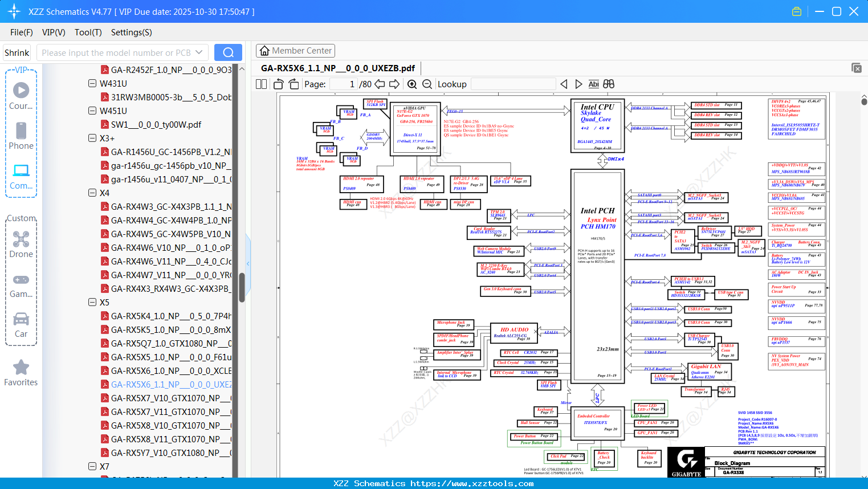
Task: Collapse the X5 folder
Action: click(x=92, y=302)
